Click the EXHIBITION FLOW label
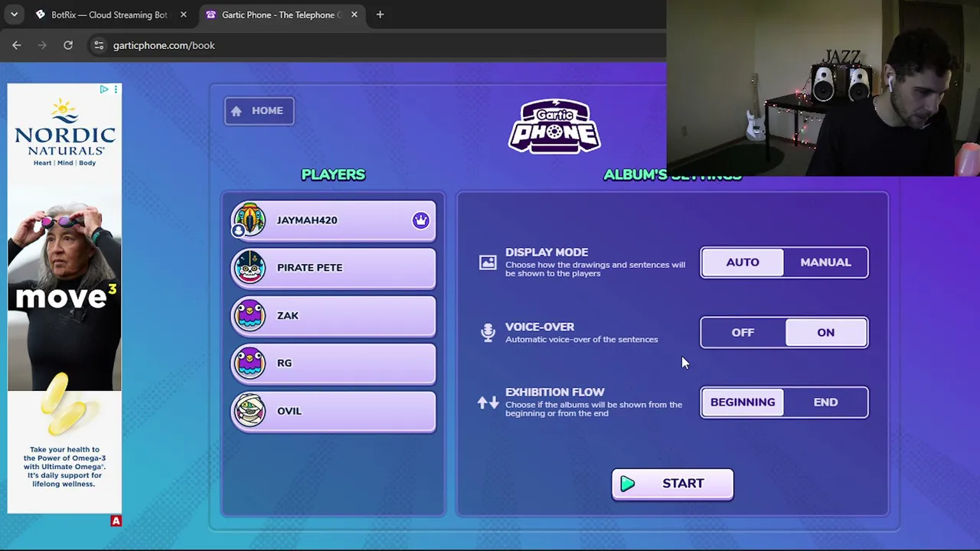 pyautogui.click(x=555, y=393)
